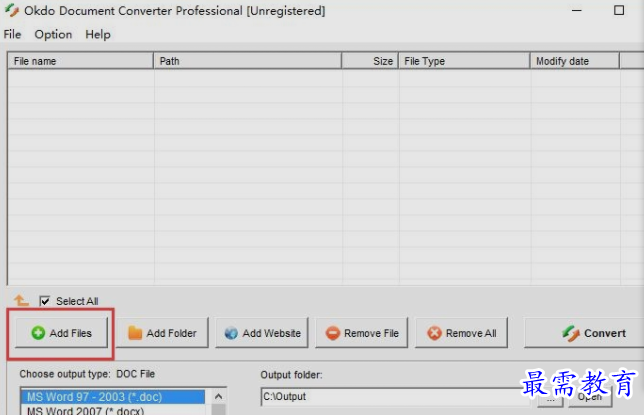Click the Remove All button
The image size is (644, 415).
click(x=462, y=333)
